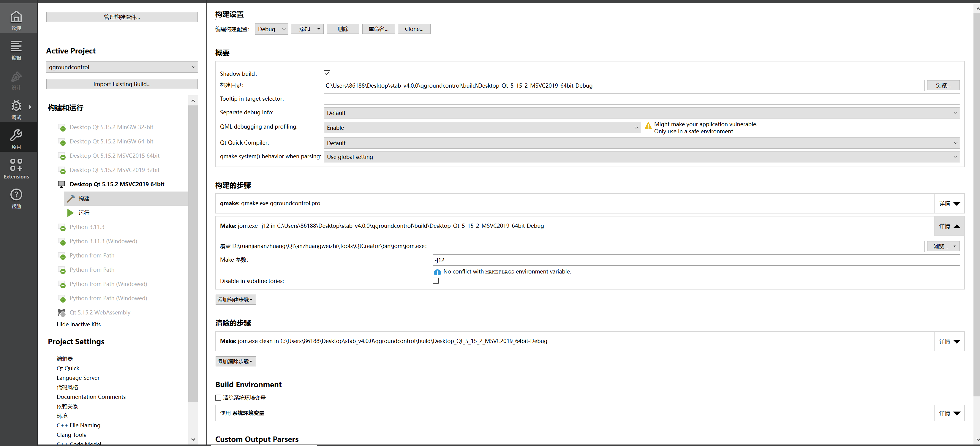Open the Extensions mode icon
Viewport: 980px width, 446px height.
click(x=16, y=165)
